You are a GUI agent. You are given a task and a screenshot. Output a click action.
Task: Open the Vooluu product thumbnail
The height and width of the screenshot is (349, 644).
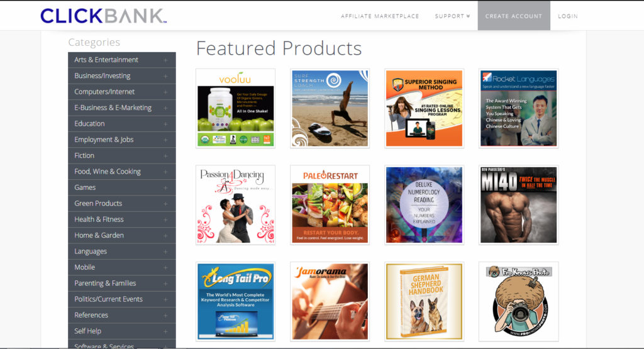point(235,108)
